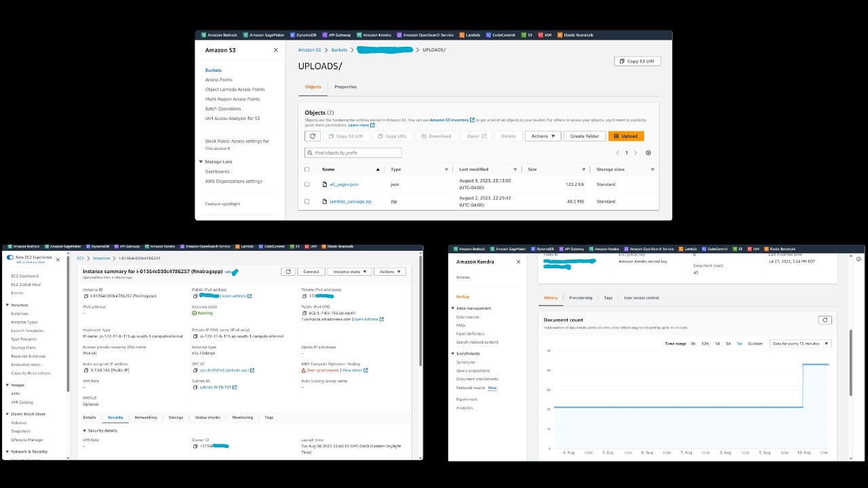Open Kendra info icon at window edge

[859, 259]
